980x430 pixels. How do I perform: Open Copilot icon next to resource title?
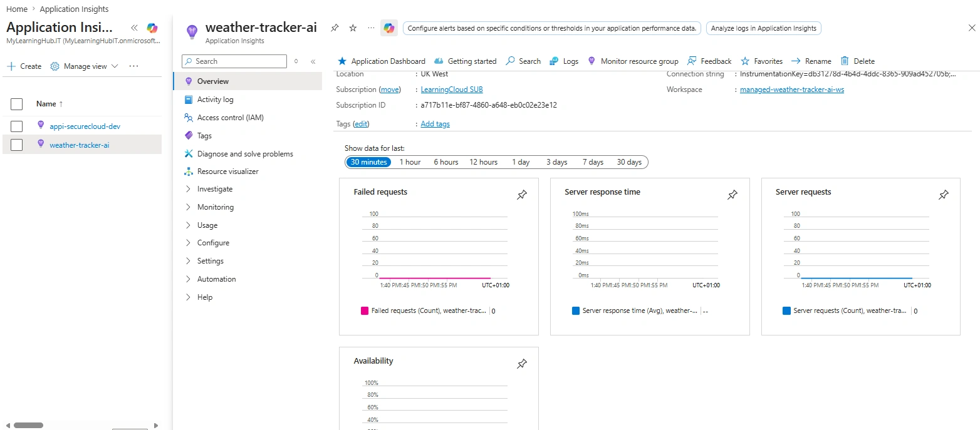[x=389, y=28]
